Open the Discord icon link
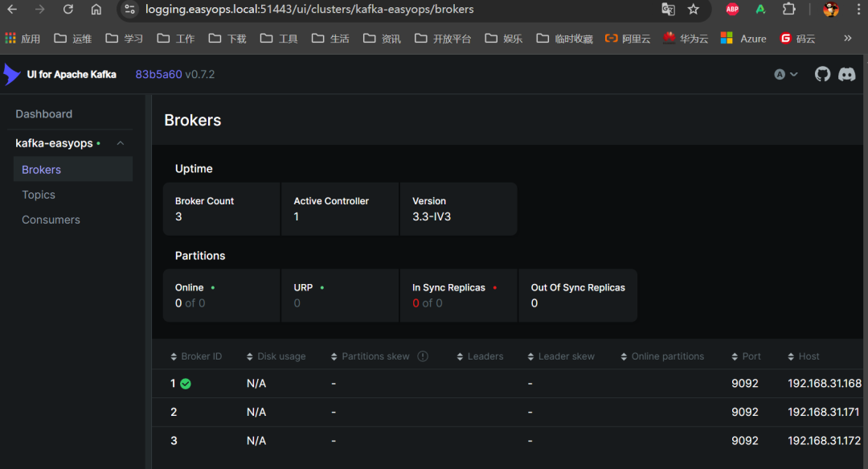The width and height of the screenshot is (868, 469). [847, 74]
